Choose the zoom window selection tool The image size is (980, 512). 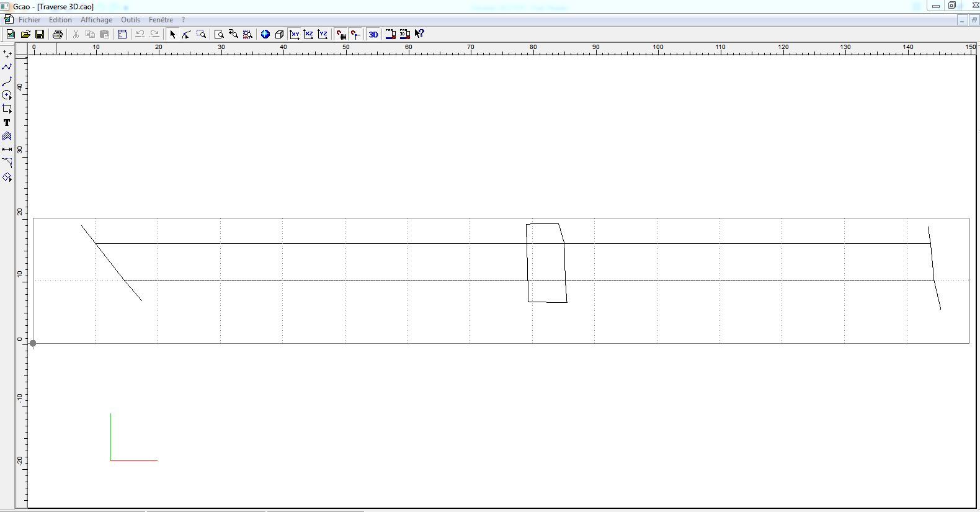[x=202, y=34]
